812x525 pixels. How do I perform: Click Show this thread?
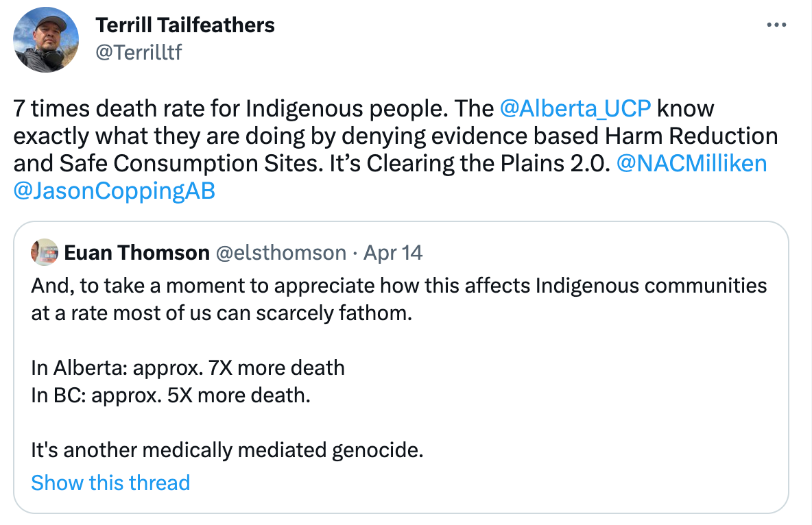110,483
